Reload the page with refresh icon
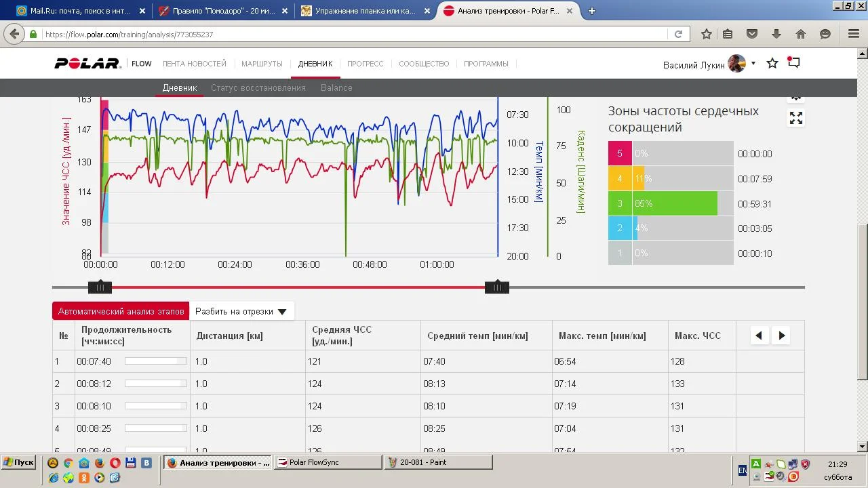 click(678, 34)
